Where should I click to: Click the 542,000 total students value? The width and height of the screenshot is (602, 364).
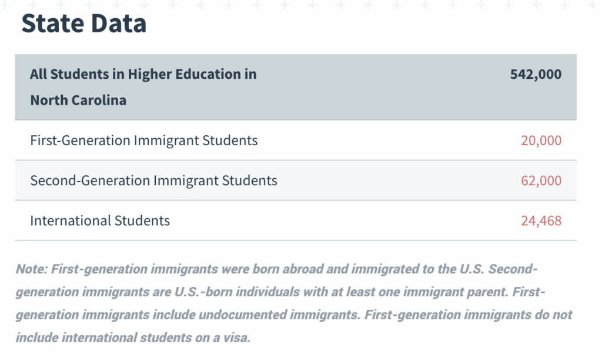click(536, 75)
